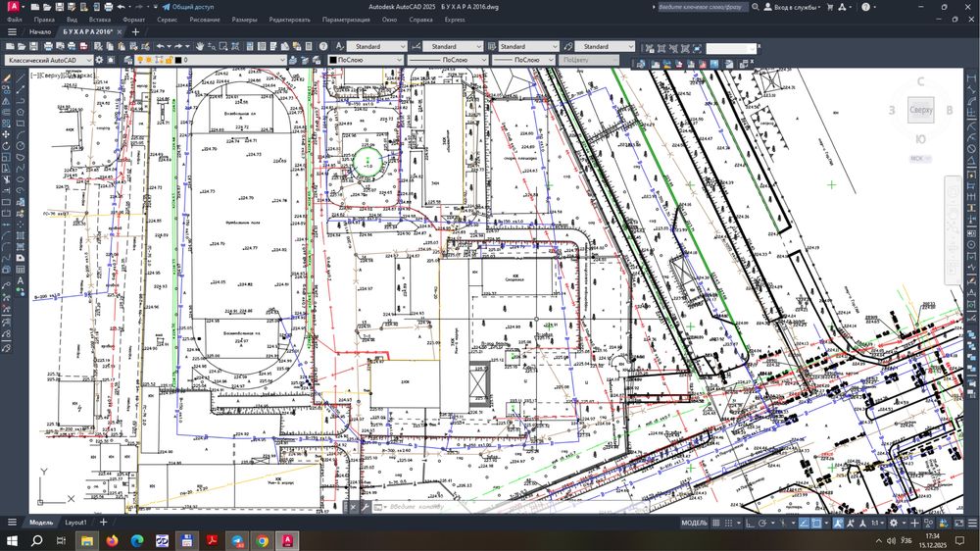Open layout list menu icon near Модель tab
This screenshot has width=980, height=551.
click(x=12, y=523)
